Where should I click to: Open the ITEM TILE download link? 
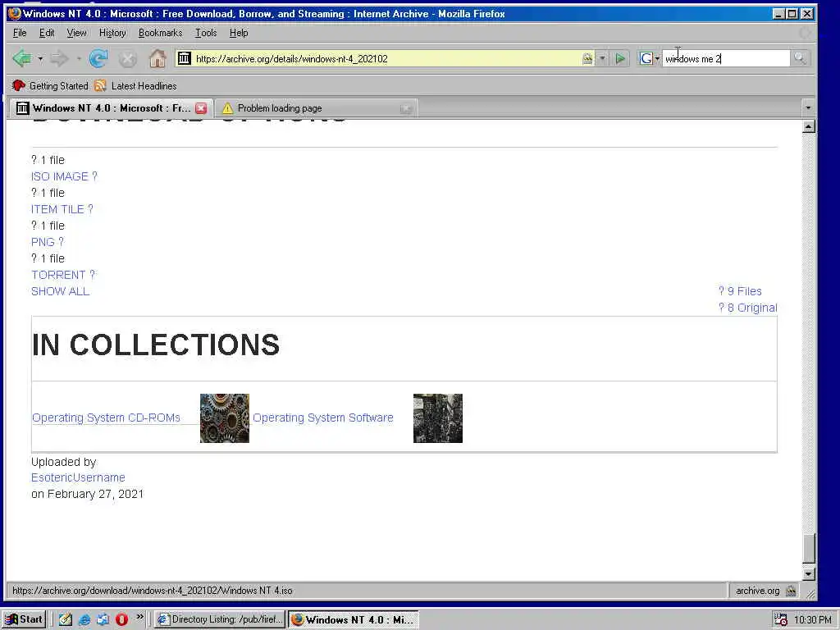[62, 209]
